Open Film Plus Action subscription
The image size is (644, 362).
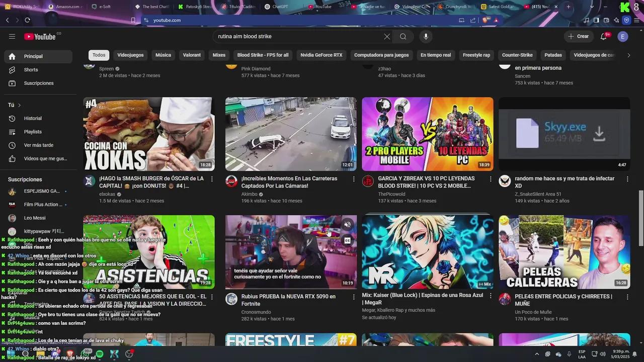pyautogui.click(x=38, y=205)
